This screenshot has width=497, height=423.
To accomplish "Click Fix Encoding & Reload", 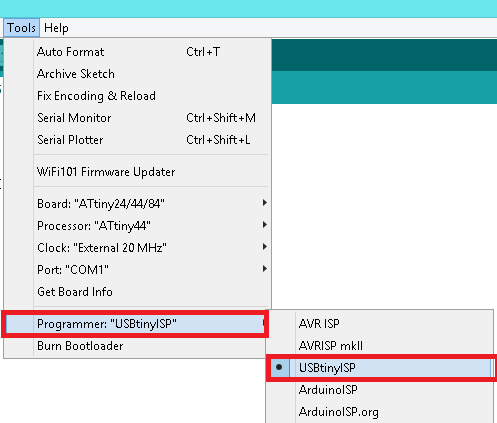I will coord(138,96).
